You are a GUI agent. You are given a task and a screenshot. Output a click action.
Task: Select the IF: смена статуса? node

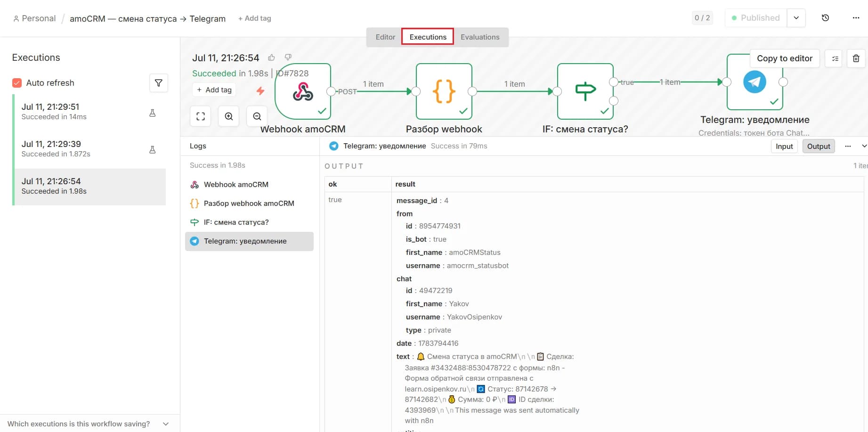pos(585,91)
